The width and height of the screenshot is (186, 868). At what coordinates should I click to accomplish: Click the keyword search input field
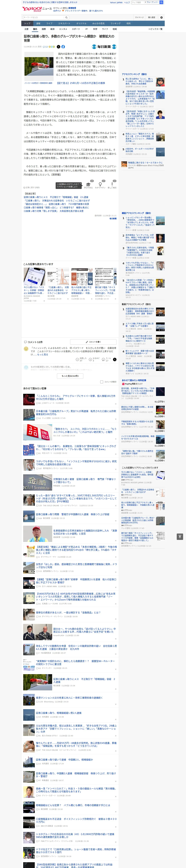[x=43, y=18]
